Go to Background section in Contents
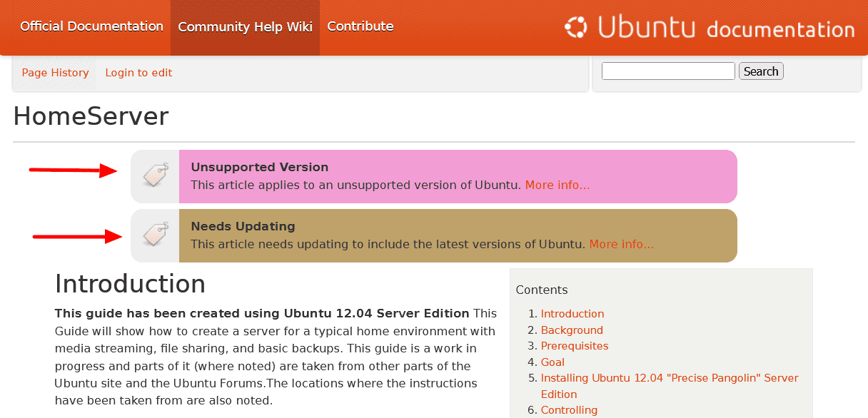Screen dimensions: 868x418 pos(572,330)
